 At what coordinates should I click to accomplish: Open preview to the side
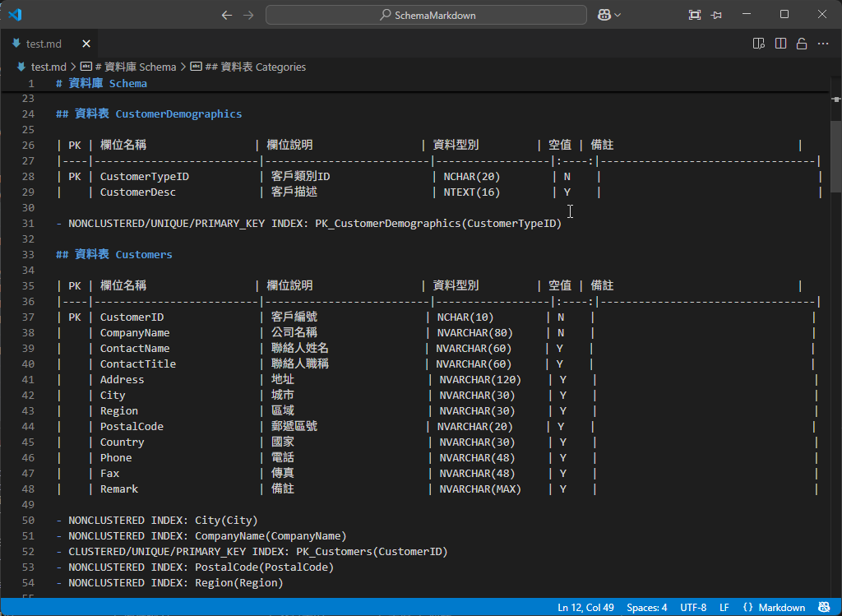tap(759, 44)
